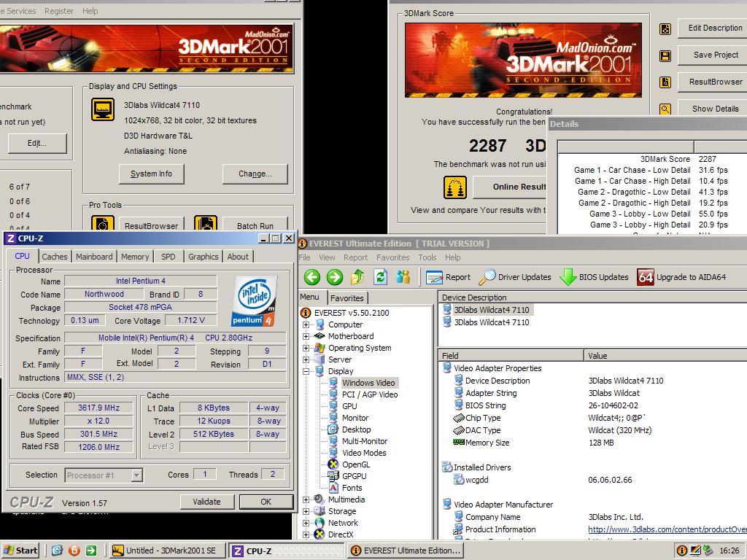Screen dimensions: 747x560
Task: Expand the Operating System tree node
Action: point(306,348)
